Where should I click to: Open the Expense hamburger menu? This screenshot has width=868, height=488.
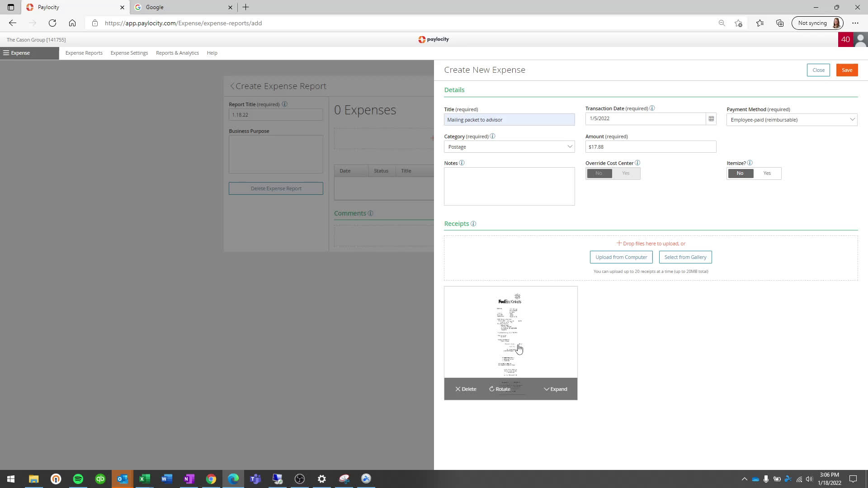pyautogui.click(x=6, y=53)
